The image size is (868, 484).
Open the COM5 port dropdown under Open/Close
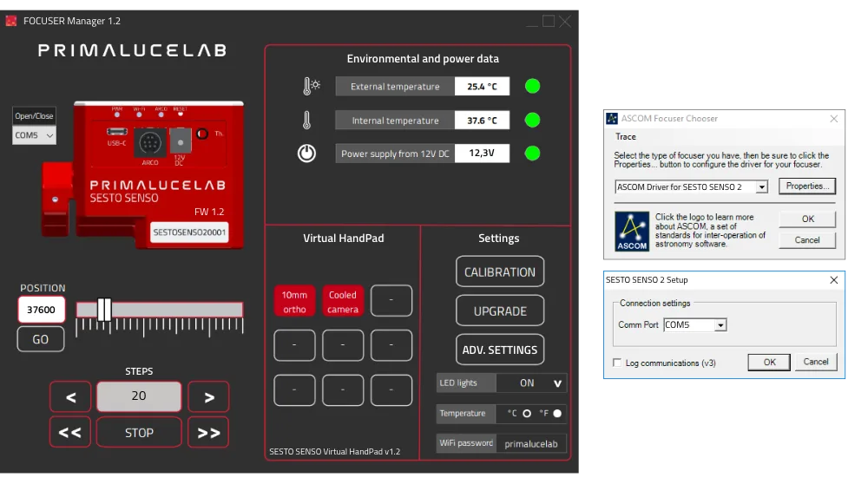click(x=35, y=136)
